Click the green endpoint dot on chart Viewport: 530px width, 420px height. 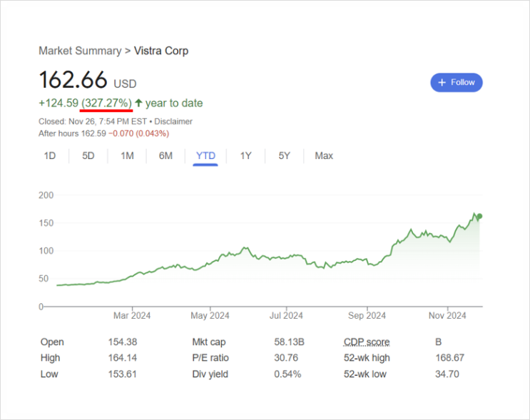tap(479, 216)
